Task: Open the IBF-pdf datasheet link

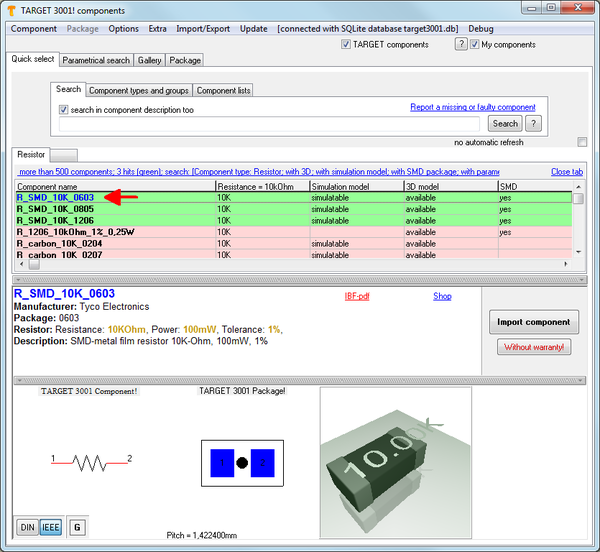Action: (359, 296)
